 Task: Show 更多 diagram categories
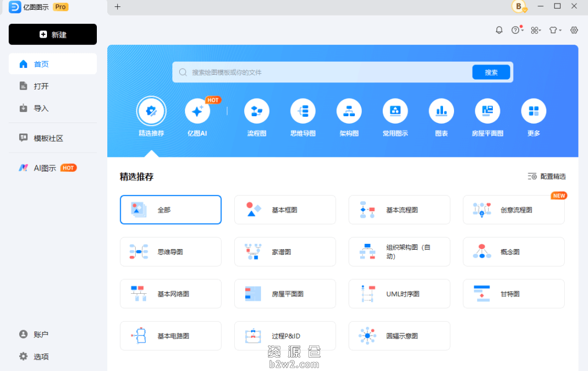click(x=533, y=111)
